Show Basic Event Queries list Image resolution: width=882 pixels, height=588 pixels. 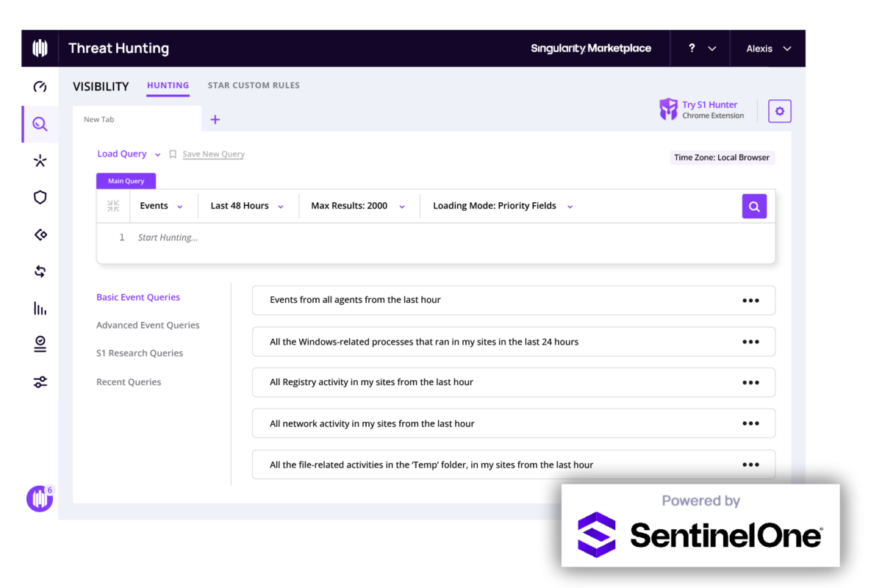tap(138, 298)
